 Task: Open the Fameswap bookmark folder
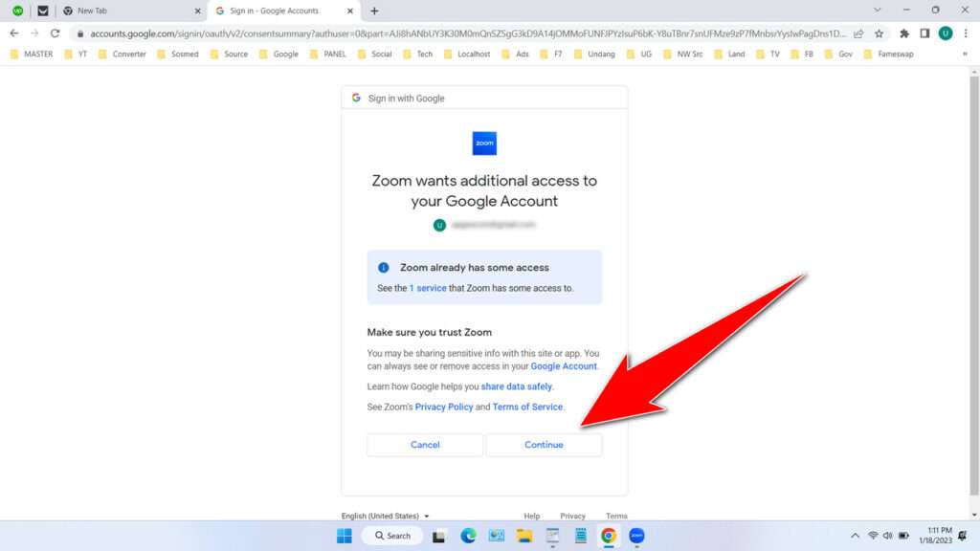coord(889,55)
